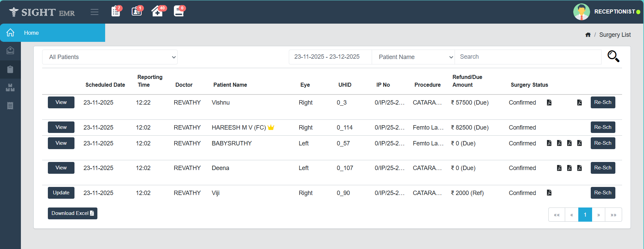Click the search magnifier icon
The image size is (644, 249).
click(613, 56)
